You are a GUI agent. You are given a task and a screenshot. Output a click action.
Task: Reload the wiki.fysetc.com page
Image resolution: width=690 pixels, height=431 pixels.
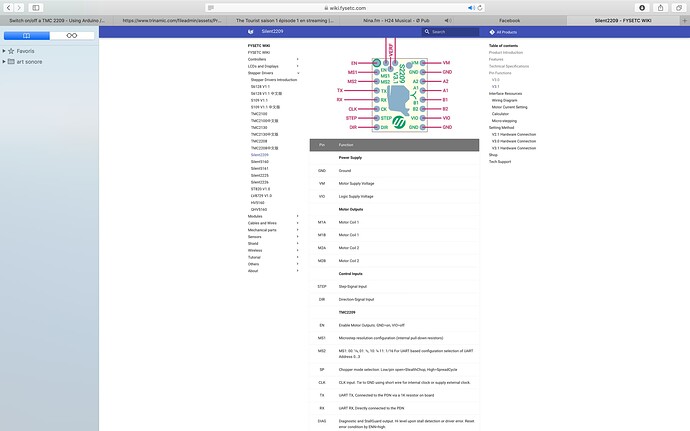pyautogui.click(x=480, y=7)
